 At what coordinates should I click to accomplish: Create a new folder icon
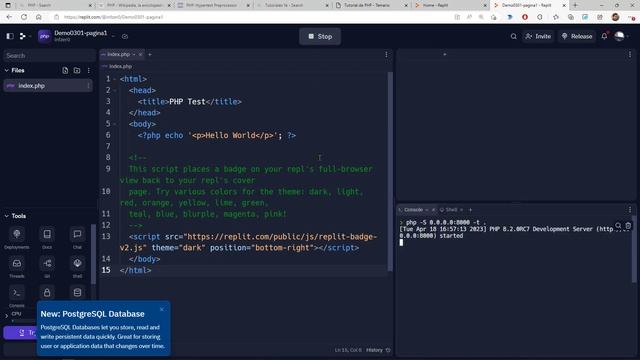pos(77,70)
